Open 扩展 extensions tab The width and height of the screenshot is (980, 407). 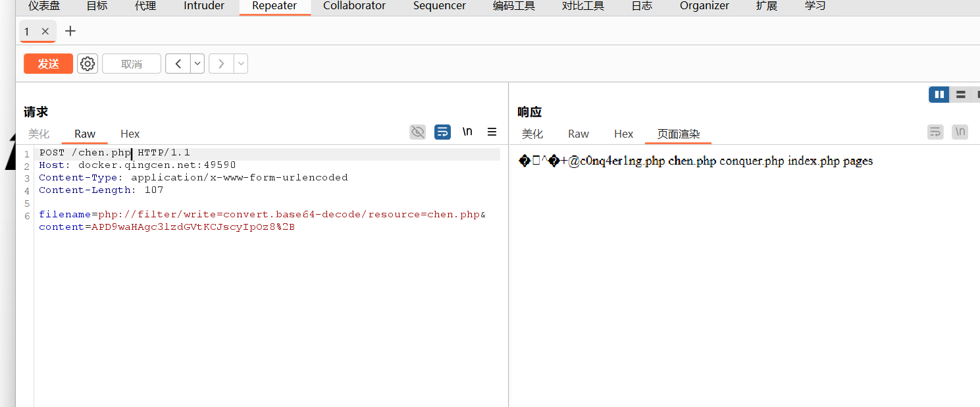pyautogui.click(x=767, y=6)
